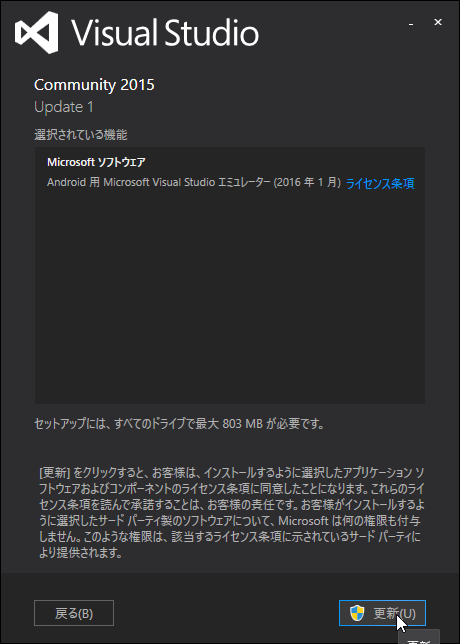Open the ライセンス条項 license terms link
The image size is (460, 644).
pos(380,183)
